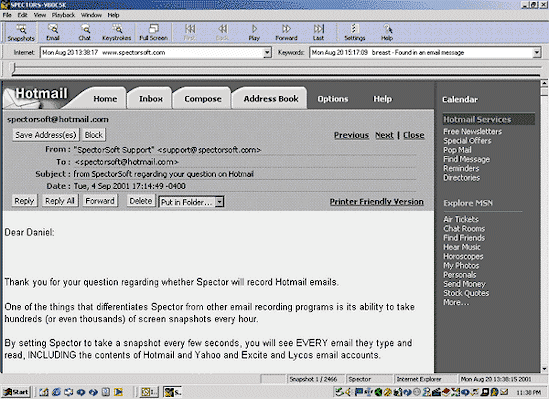Click the Close message link
550x400 pixels.
(414, 135)
